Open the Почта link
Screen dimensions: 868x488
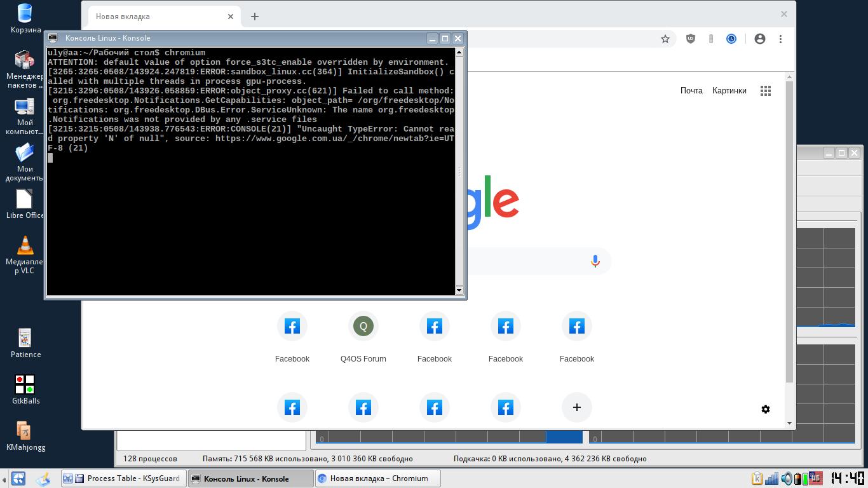click(x=691, y=90)
